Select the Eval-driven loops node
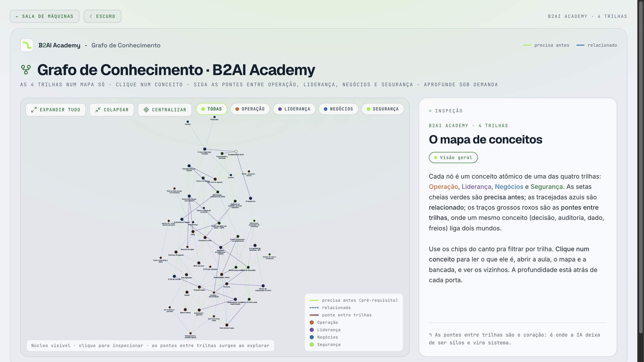 227,325
